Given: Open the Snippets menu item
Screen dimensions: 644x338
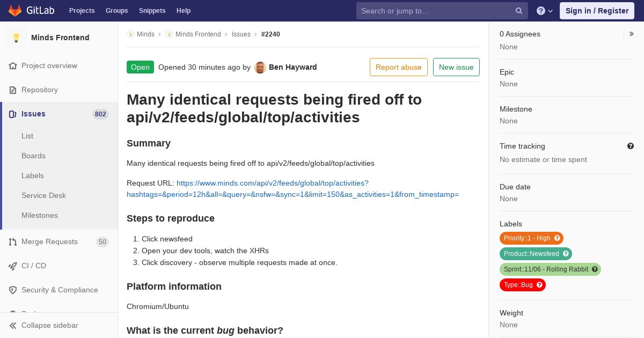Looking at the screenshot, I should pyautogui.click(x=152, y=11).
